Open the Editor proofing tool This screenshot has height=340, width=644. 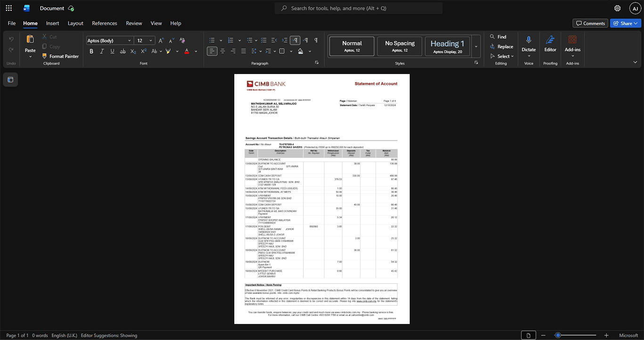[550, 43]
